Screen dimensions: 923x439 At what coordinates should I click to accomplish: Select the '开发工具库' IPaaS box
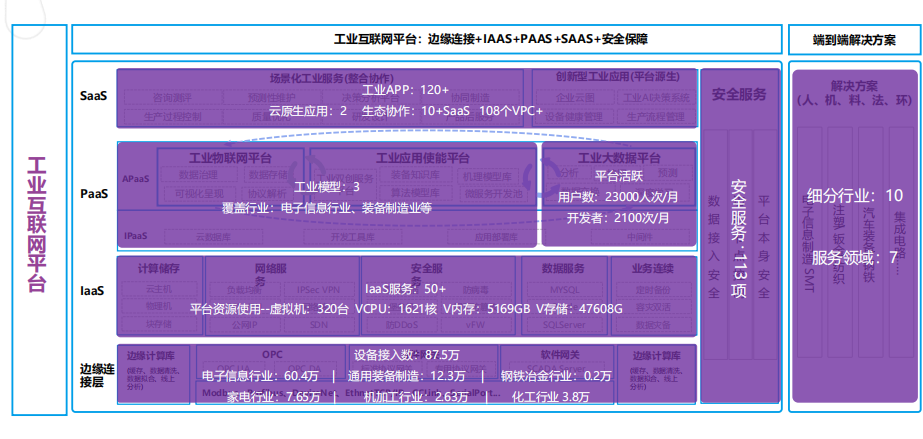pyautogui.click(x=352, y=238)
